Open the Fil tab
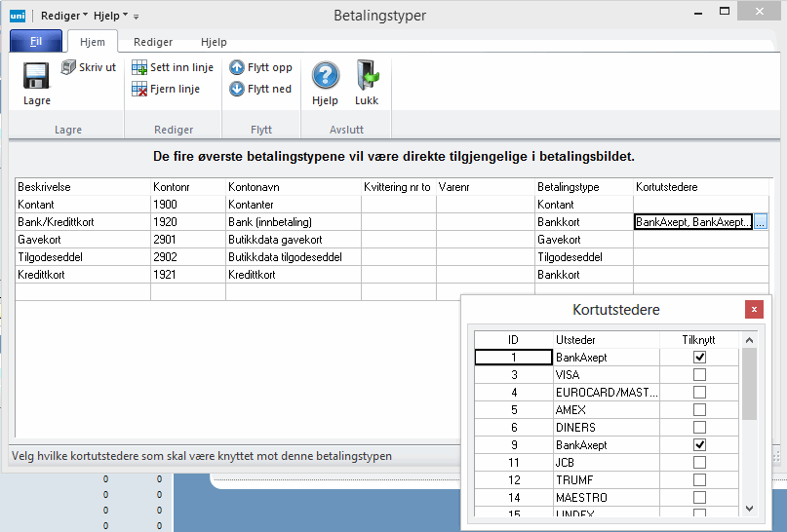Viewport: 787px width, 532px height. pyautogui.click(x=36, y=42)
